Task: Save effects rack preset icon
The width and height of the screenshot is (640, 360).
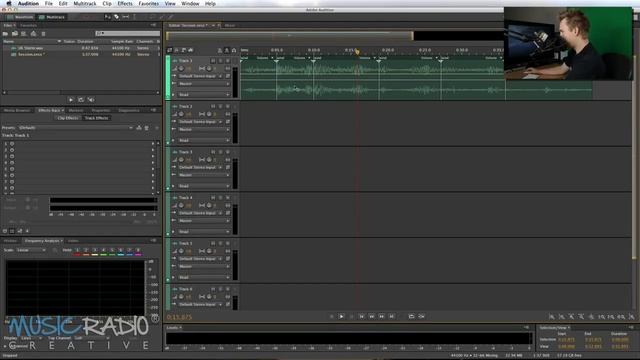Action: (139, 128)
